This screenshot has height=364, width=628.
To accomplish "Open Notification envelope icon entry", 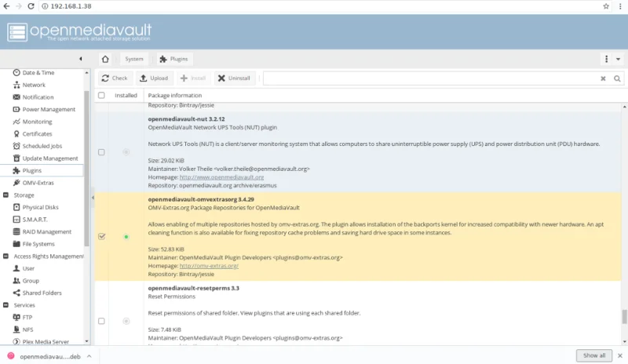I will [x=16, y=97].
